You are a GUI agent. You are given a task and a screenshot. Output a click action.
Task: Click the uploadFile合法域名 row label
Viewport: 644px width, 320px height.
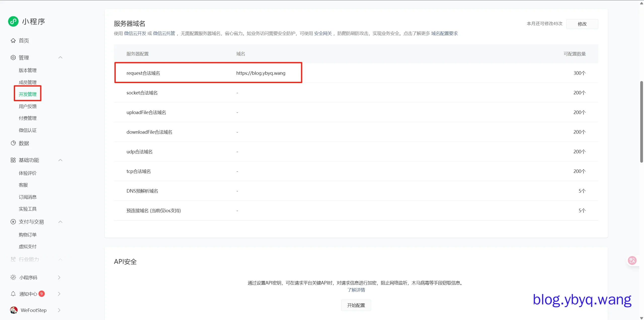pos(146,112)
